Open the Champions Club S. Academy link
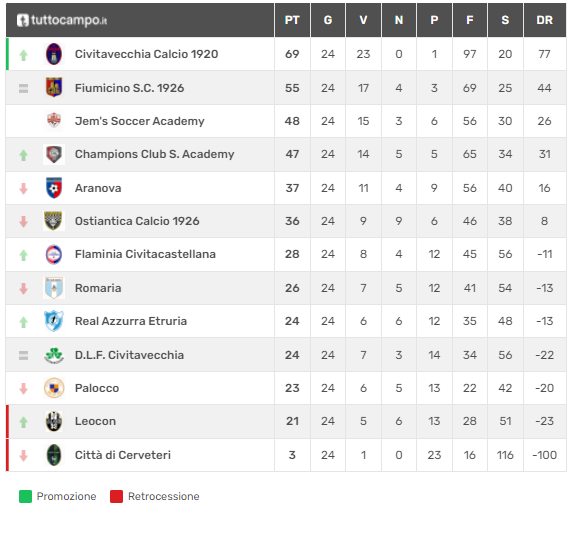 pyautogui.click(x=154, y=154)
